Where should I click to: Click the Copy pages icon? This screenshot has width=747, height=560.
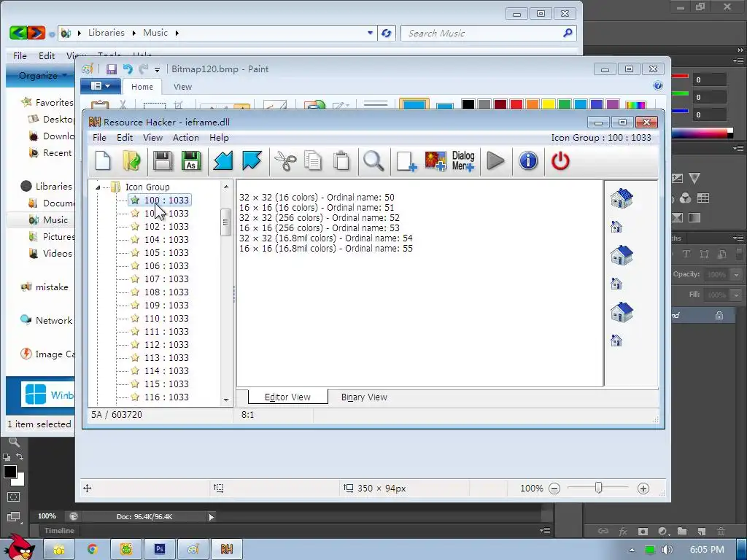(x=313, y=160)
